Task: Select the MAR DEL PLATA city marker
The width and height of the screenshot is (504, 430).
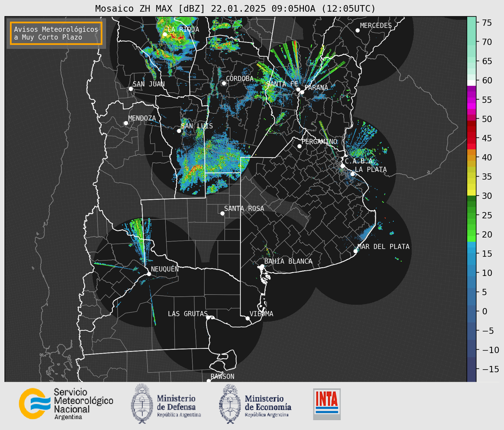Action: 356,251
